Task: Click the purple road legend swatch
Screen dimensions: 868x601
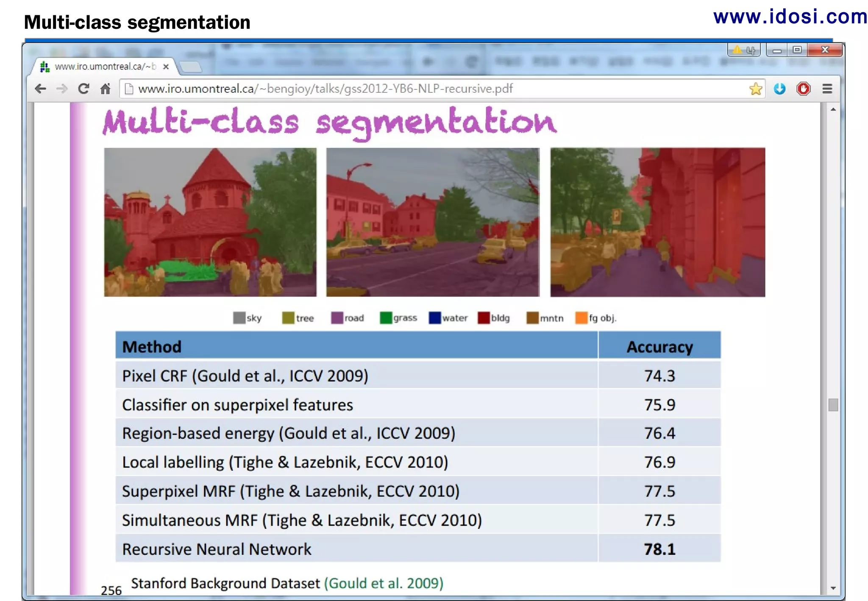Action: click(337, 318)
